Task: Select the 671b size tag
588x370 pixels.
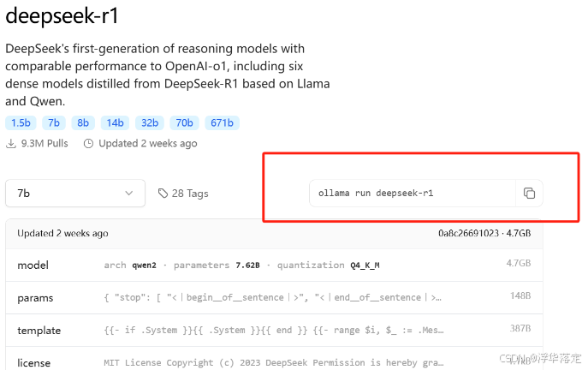Action: click(x=222, y=123)
